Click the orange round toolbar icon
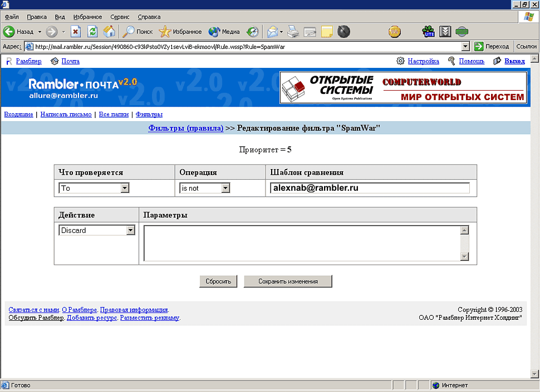This screenshot has height=392, width=540. [395, 32]
